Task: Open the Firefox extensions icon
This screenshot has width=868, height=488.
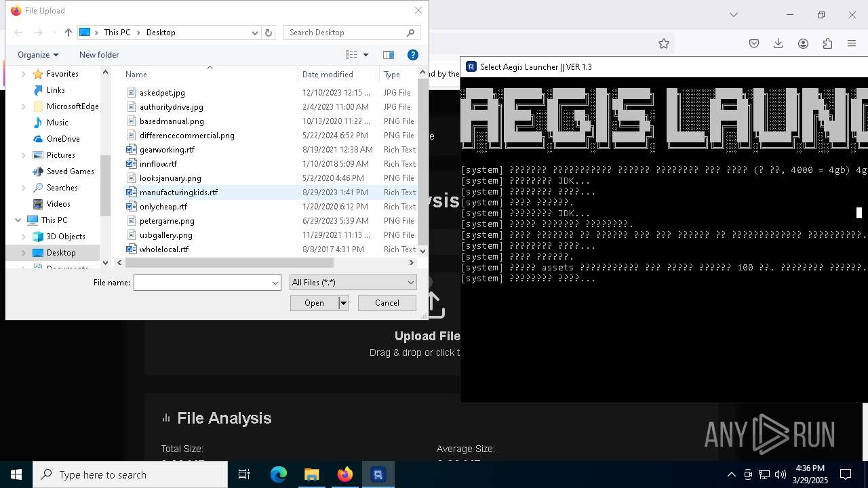Action: point(827,43)
